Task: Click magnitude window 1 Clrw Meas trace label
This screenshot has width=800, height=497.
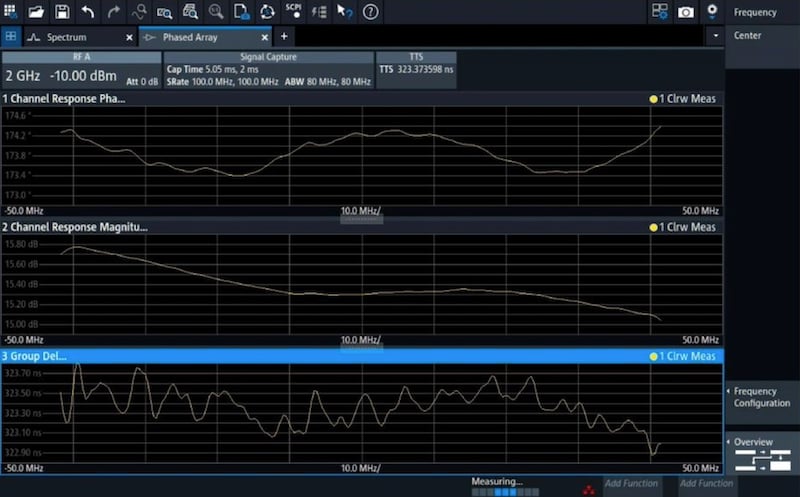Action: 683,227
